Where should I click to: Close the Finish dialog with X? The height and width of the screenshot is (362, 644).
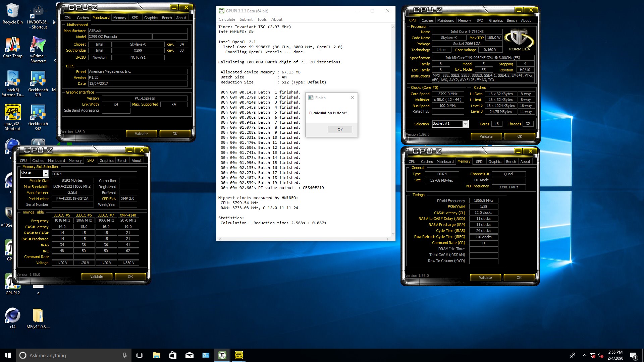(352, 98)
